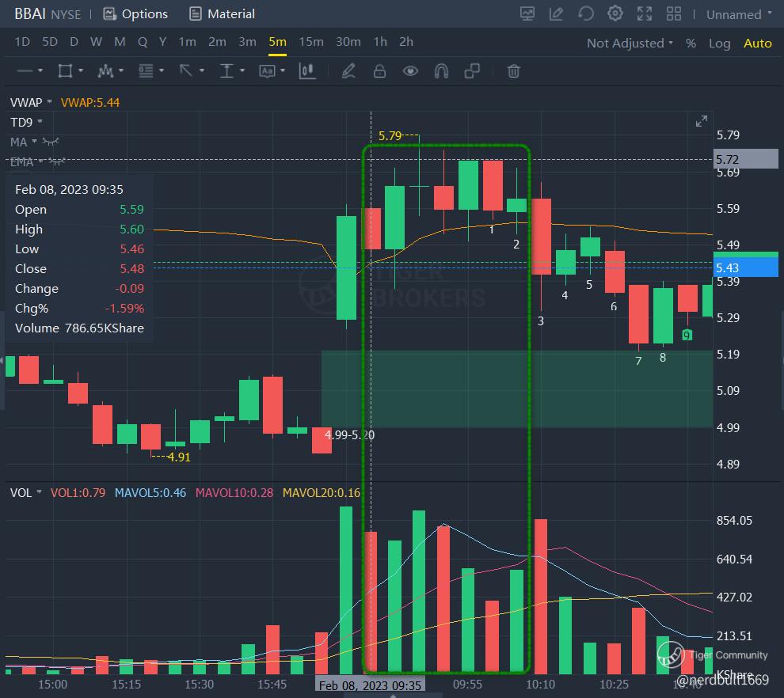Click the pencil brush drawing icon

pyautogui.click(x=348, y=71)
